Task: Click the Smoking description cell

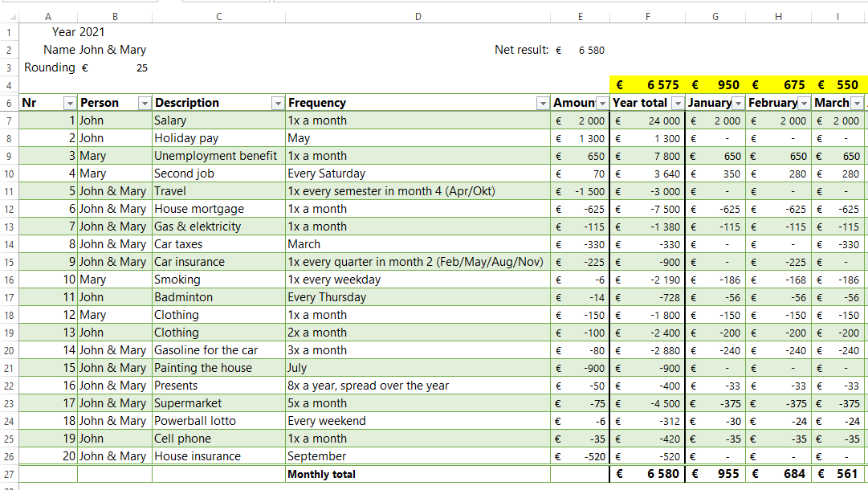Action: tap(218, 280)
